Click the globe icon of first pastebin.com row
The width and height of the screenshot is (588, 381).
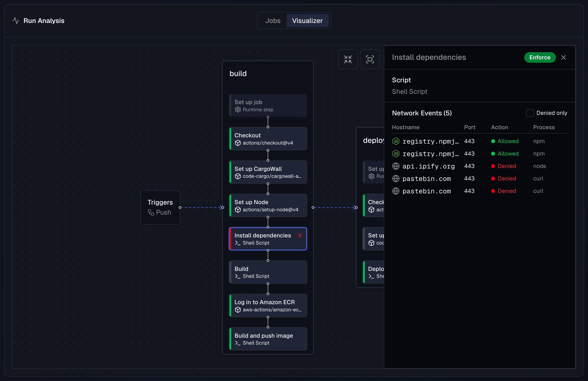coord(396,178)
